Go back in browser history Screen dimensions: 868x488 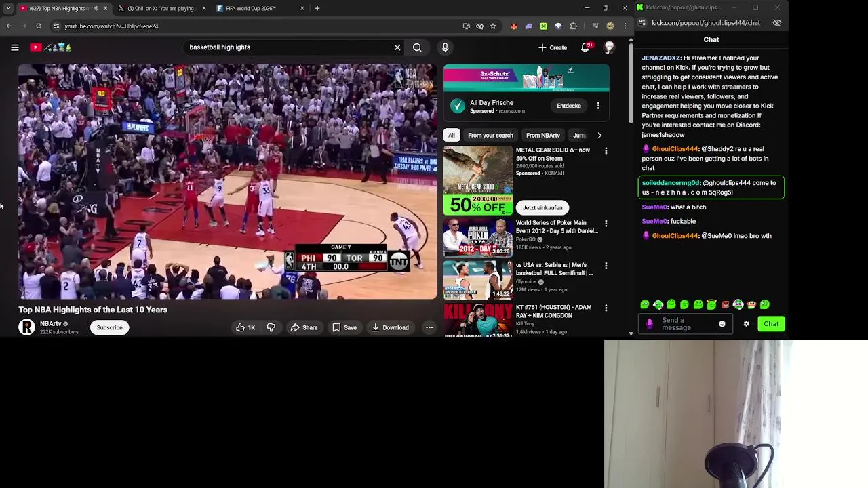(x=9, y=26)
